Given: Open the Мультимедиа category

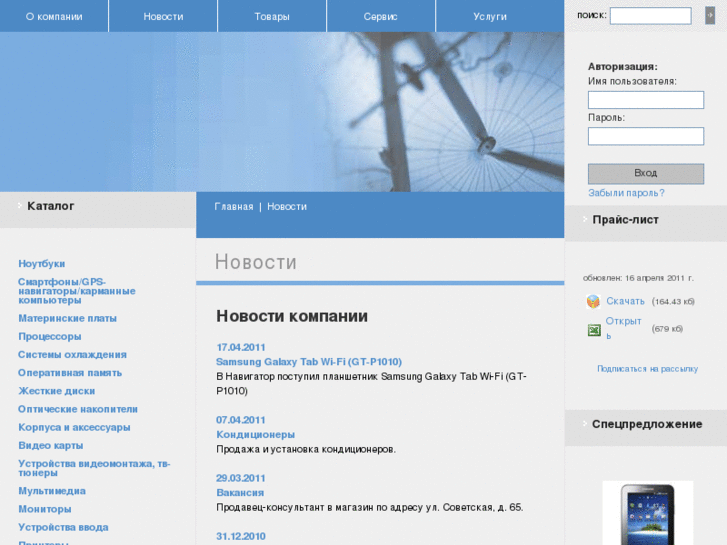Looking at the screenshot, I should 52,491.
